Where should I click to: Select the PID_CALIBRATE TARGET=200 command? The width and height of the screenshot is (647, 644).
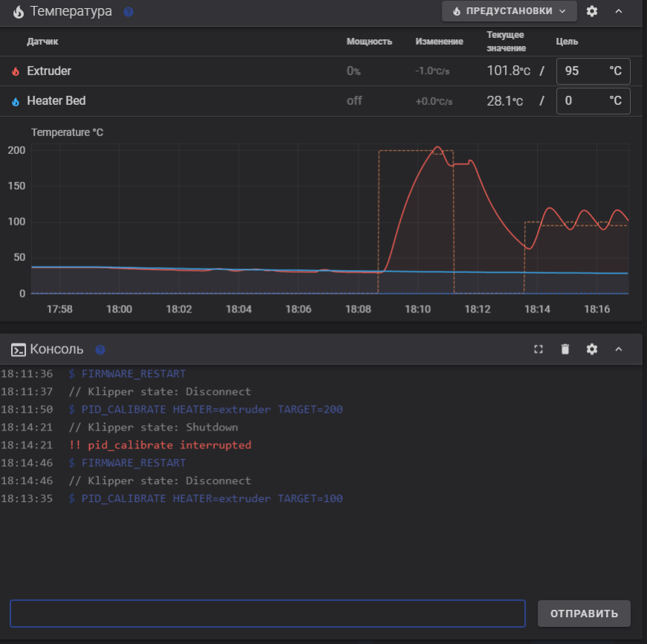(x=212, y=409)
